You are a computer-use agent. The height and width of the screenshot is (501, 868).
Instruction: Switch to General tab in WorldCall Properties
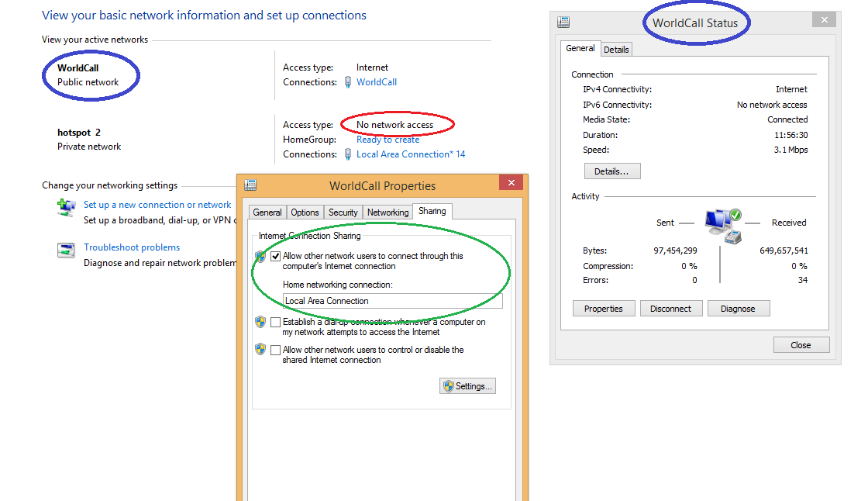coord(267,212)
